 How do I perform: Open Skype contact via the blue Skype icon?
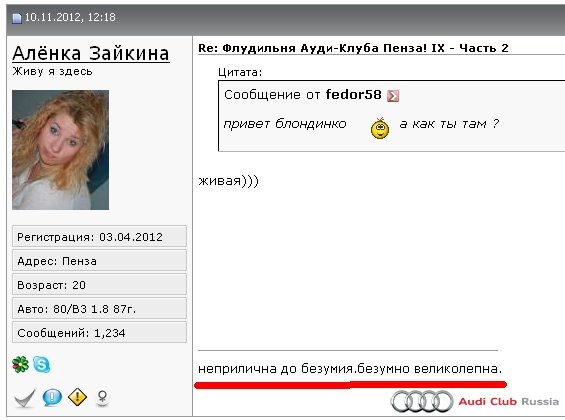[41, 364]
